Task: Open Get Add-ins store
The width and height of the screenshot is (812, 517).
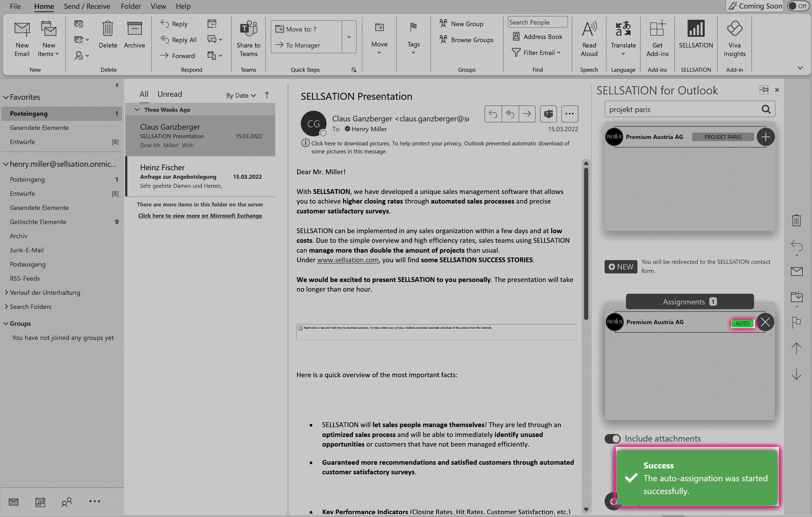Action: 657,39
